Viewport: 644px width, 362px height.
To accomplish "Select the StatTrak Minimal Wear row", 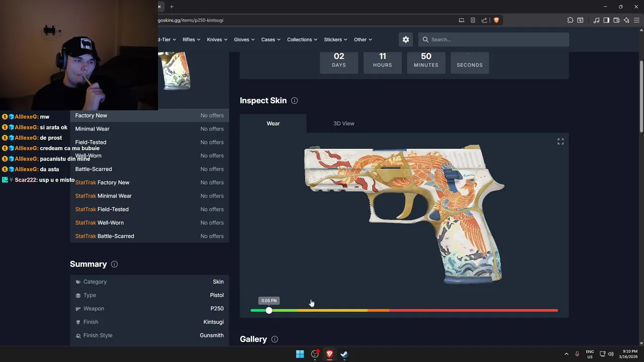I will 149,196.
